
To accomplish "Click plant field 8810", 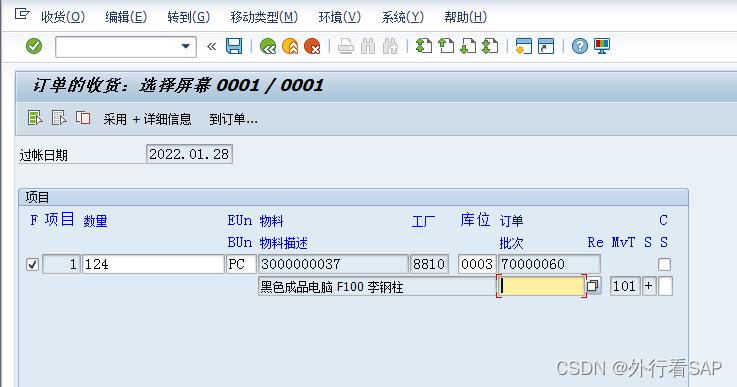I will 429,264.
